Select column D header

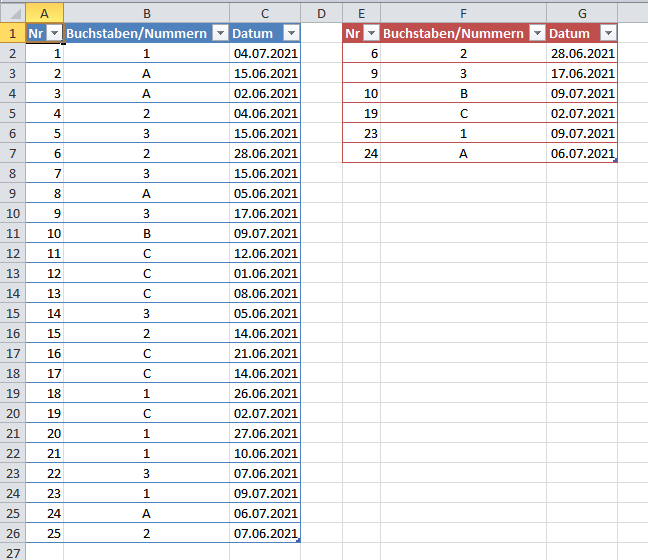[x=322, y=13]
